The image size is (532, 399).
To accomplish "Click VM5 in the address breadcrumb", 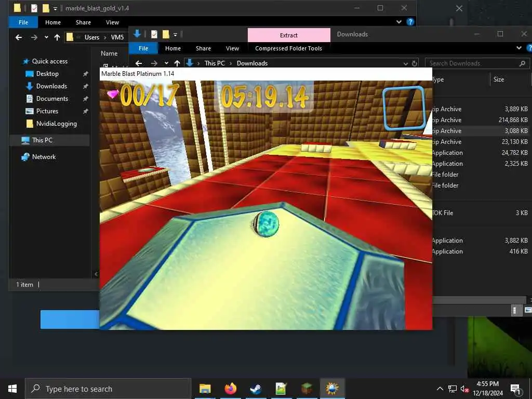I will pyautogui.click(x=117, y=37).
